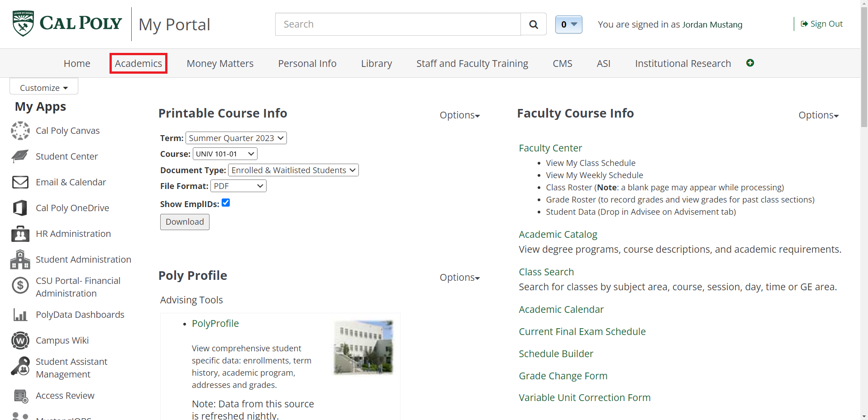Open the Term dropdown showing Summer Quarter 2023
This screenshot has height=420, width=868.
[x=236, y=138]
